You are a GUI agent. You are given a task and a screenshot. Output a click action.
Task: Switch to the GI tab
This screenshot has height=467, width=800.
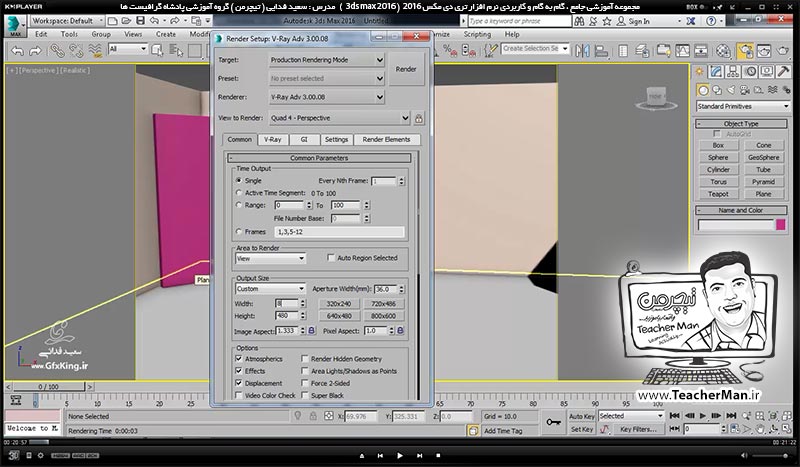(304, 139)
